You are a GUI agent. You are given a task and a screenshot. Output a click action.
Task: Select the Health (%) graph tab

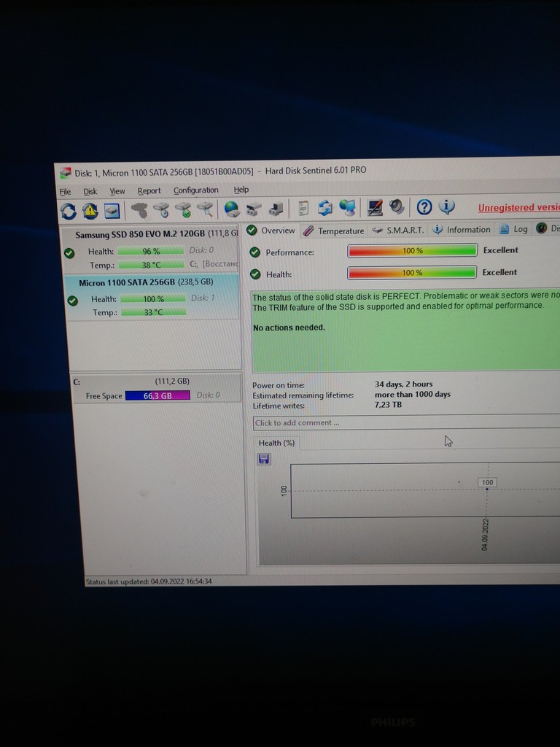tap(276, 443)
